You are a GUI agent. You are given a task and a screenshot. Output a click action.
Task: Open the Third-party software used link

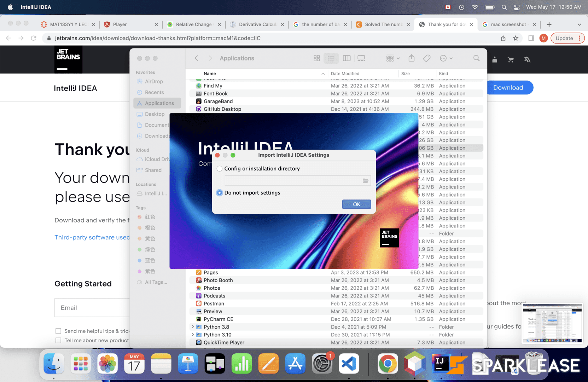[92, 237]
